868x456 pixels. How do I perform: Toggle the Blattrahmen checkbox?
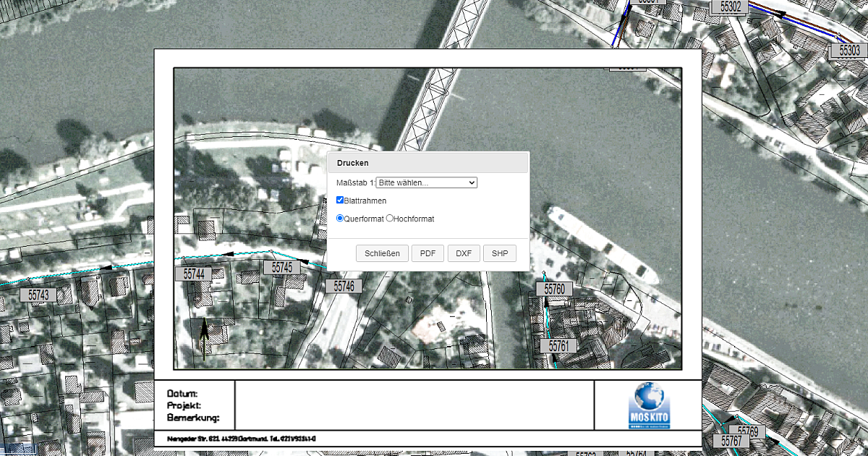click(x=341, y=200)
